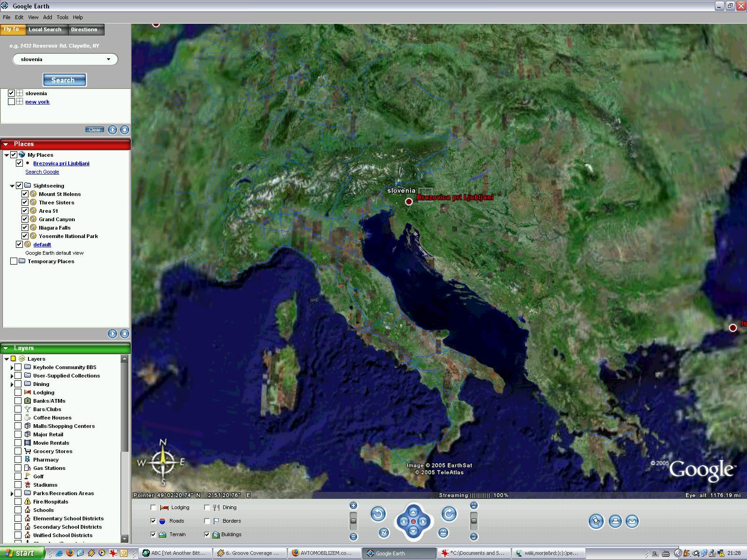Uncheck Mount St Helens placemark

(x=25, y=194)
